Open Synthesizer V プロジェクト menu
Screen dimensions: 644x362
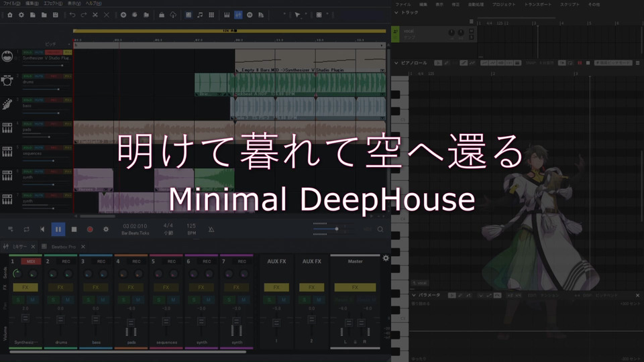[504, 4]
